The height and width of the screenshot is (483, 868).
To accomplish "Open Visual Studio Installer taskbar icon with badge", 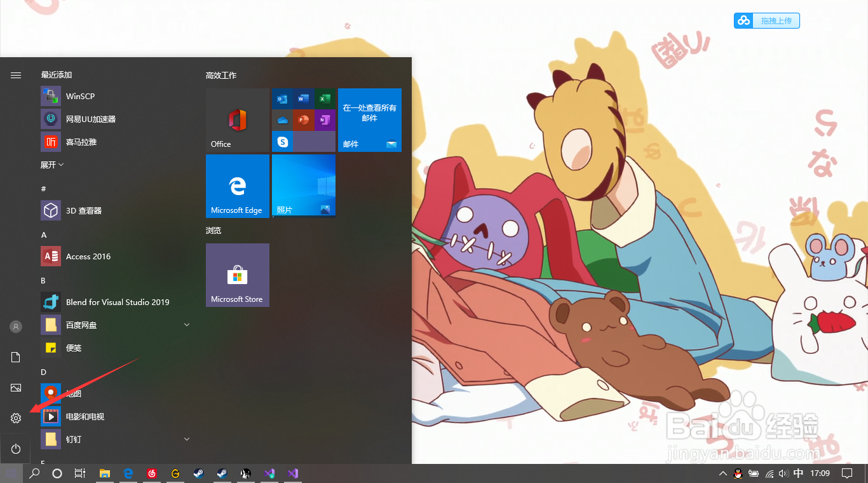I will (269, 473).
